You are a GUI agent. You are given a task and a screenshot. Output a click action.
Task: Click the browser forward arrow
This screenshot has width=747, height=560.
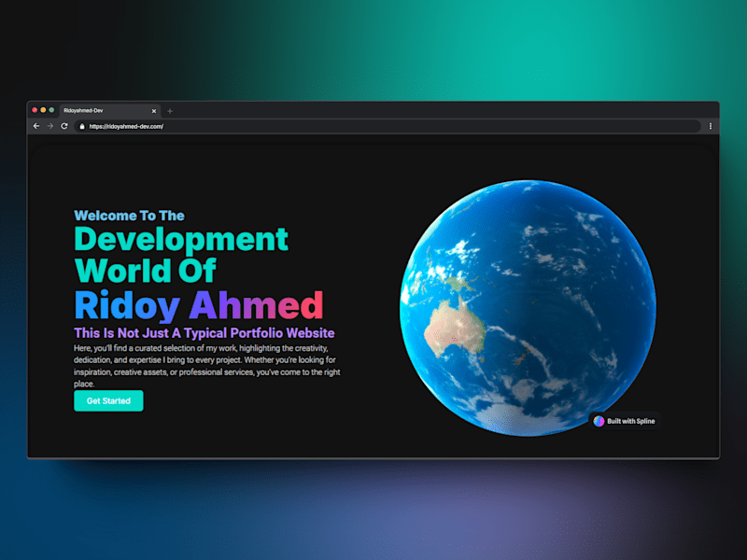point(50,126)
